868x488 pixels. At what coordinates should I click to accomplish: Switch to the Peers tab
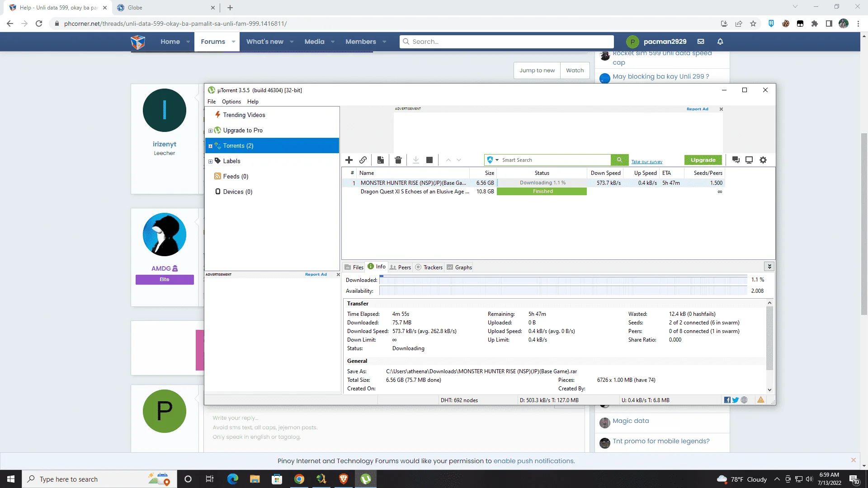coord(401,267)
